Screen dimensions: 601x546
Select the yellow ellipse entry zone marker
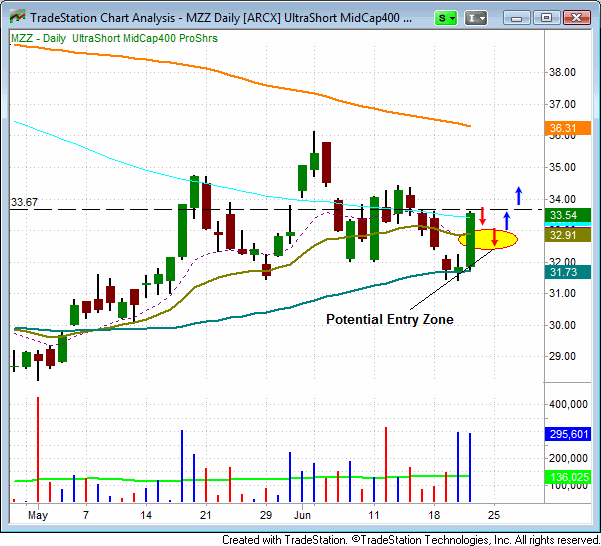(x=488, y=239)
